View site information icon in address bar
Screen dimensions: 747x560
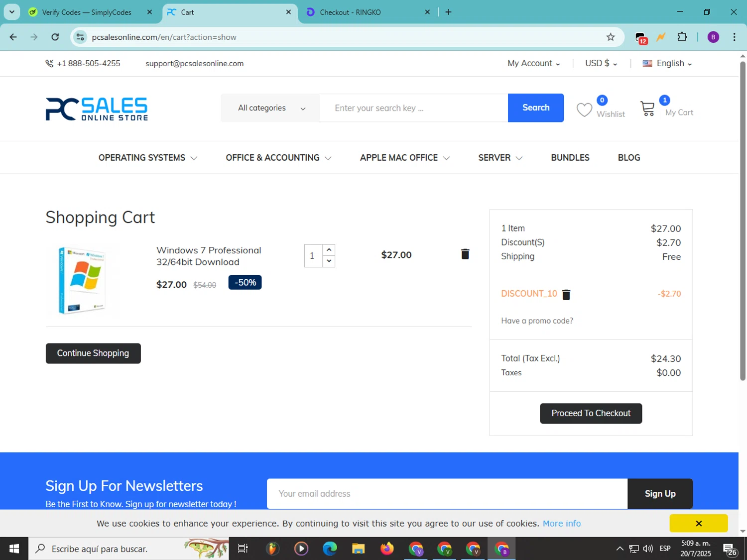point(80,37)
